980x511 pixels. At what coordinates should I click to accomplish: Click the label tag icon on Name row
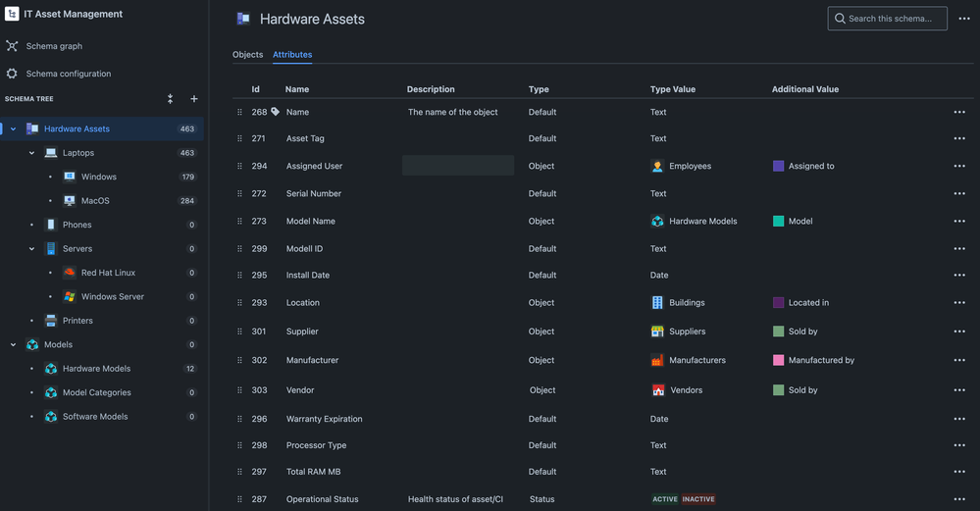(275, 112)
